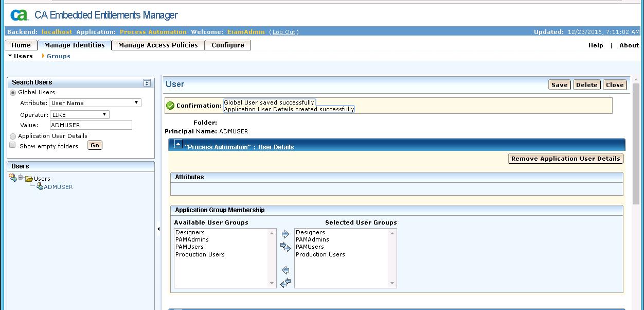Select the Application User Details radio button
The height and width of the screenshot is (310, 644).
13,136
